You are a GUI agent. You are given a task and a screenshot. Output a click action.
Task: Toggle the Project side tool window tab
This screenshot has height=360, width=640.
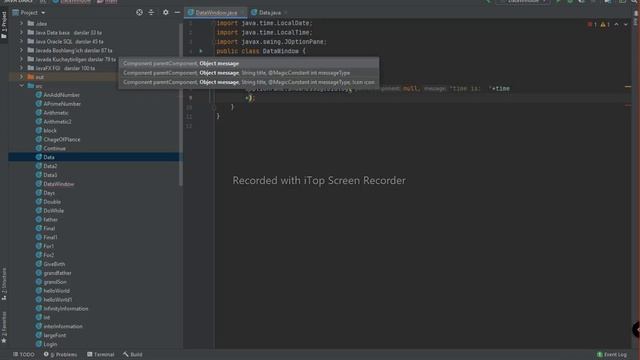coord(4,25)
